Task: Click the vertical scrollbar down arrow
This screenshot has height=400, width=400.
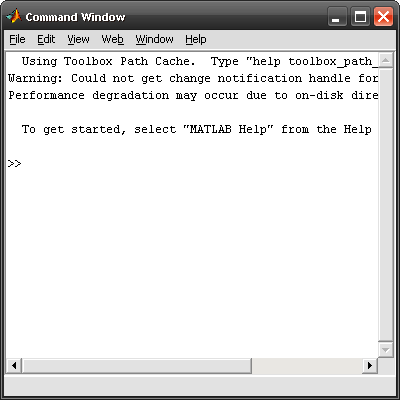Action: coord(386,350)
